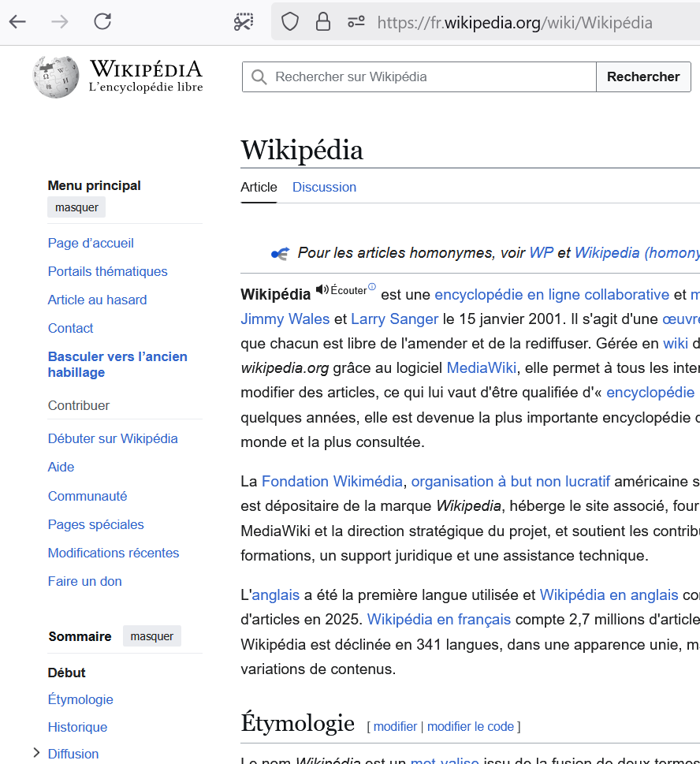Click modifier le code next to Étymologie
Image resolution: width=700 pixels, height=764 pixels.
pyautogui.click(x=471, y=726)
